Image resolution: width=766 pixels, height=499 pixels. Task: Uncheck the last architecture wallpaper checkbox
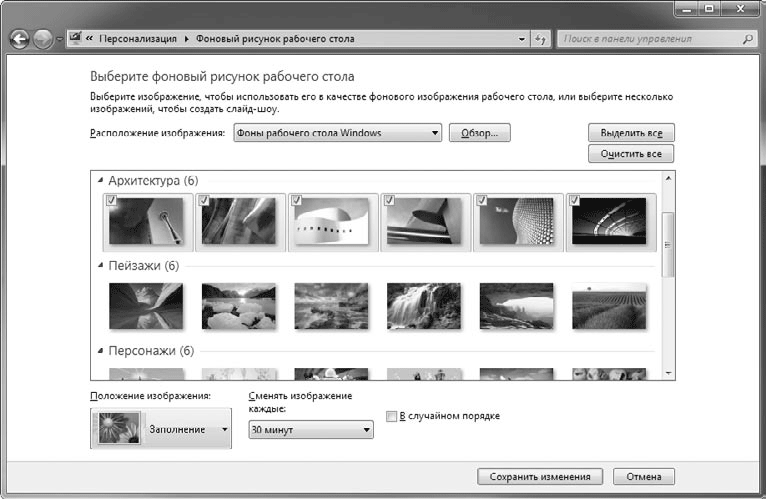(x=574, y=201)
